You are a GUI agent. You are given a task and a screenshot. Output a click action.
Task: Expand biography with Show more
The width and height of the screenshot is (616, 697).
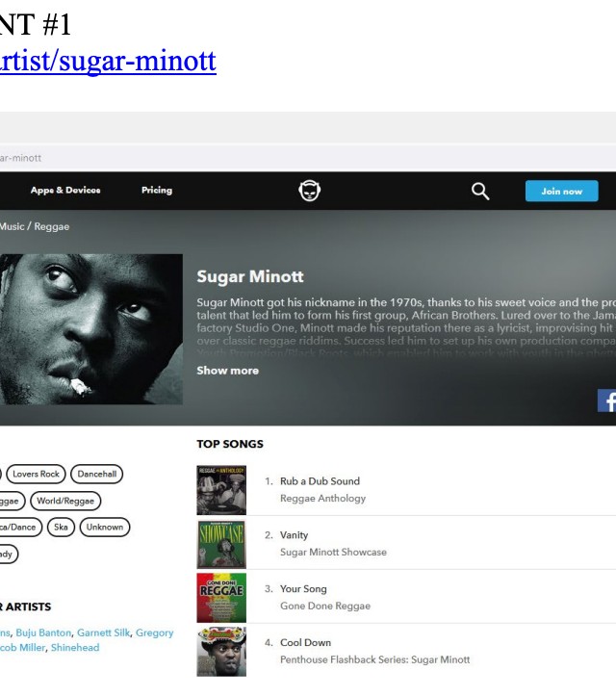[x=227, y=371]
